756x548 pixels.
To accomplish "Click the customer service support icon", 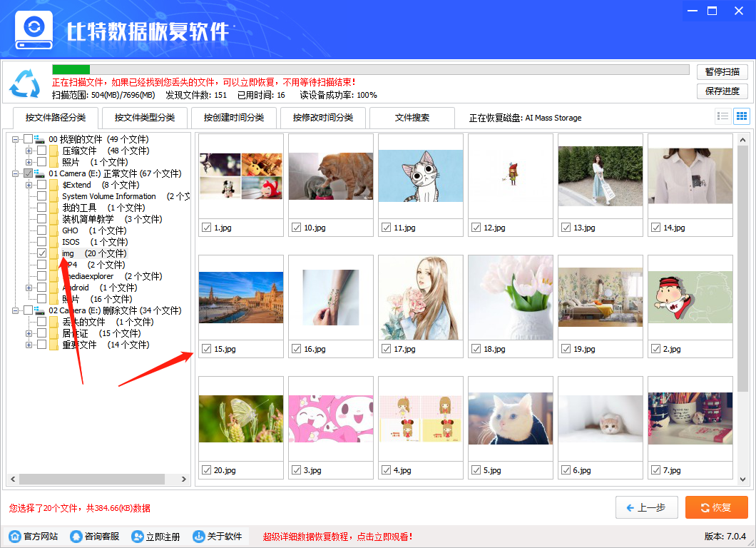I will click(x=76, y=535).
